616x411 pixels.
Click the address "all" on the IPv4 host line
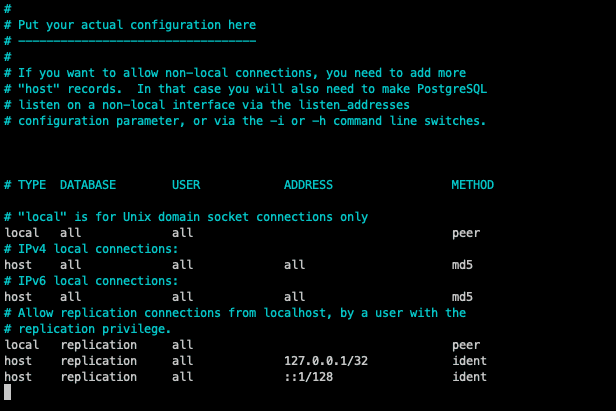[x=294, y=265]
